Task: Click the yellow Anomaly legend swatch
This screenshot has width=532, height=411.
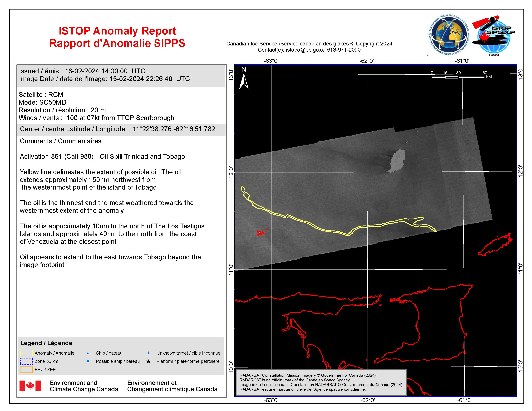Action: click(x=26, y=353)
